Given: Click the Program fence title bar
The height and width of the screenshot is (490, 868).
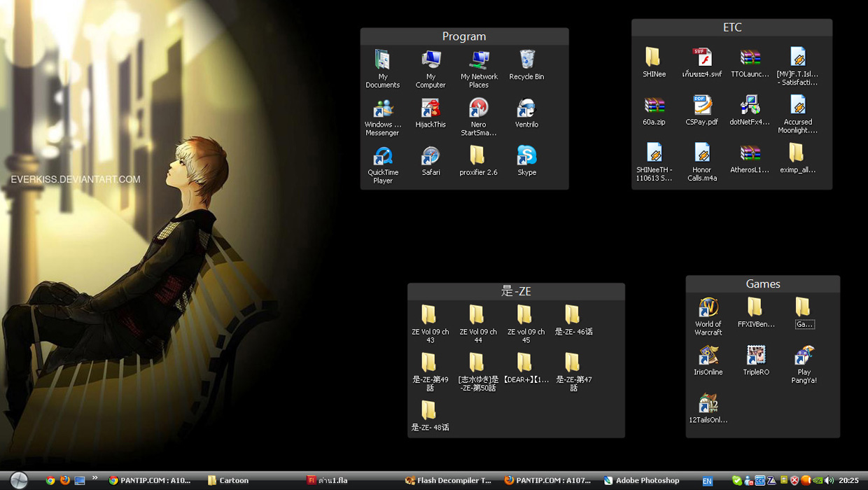Looking at the screenshot, I should [x=464, y=36].
